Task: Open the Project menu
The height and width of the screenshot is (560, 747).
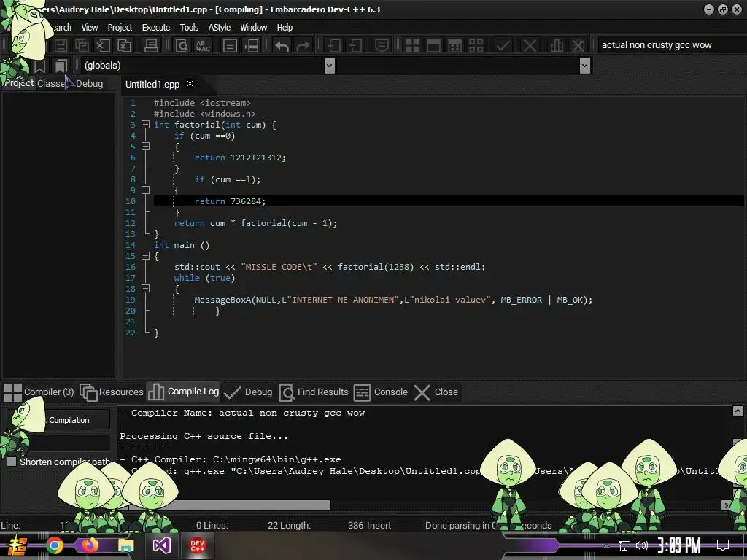Action: [120, 28]
